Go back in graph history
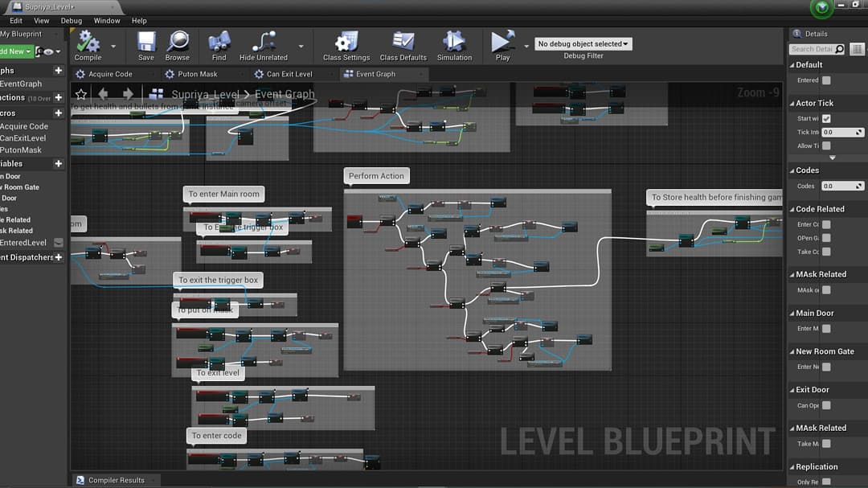The width and height of the screenshot is (868, 488). pyautogui.click(x=103, y=94)
